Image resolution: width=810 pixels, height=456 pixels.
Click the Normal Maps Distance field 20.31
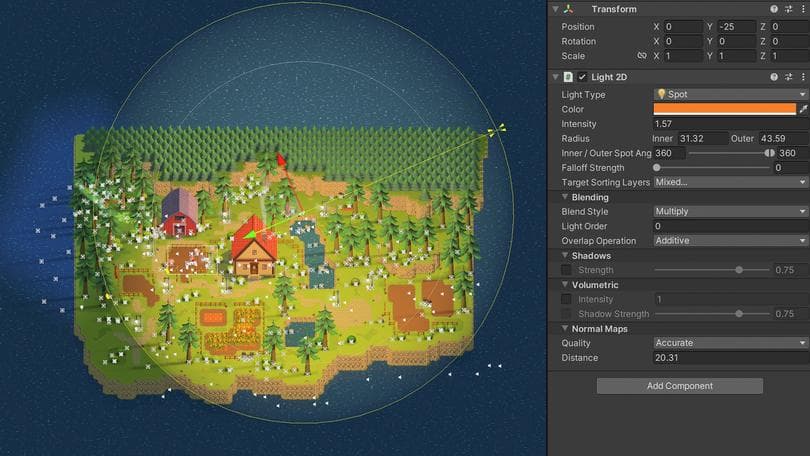pyautogui.click(x=730, y=357)
